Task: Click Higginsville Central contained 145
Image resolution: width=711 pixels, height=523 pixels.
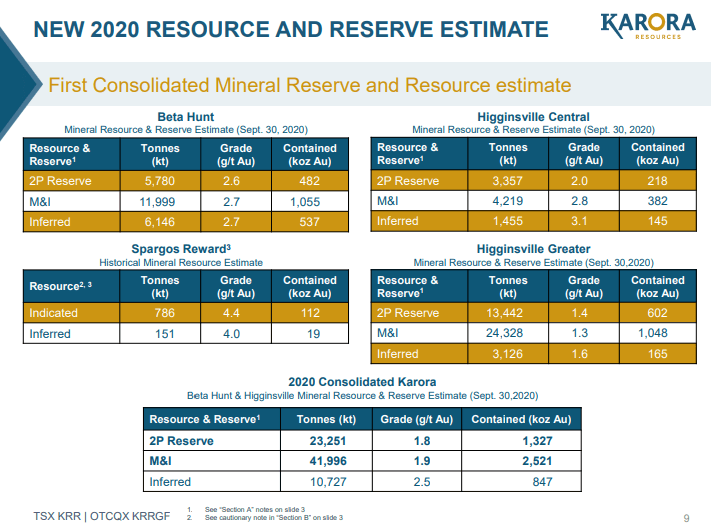Action: click(657, 221)
